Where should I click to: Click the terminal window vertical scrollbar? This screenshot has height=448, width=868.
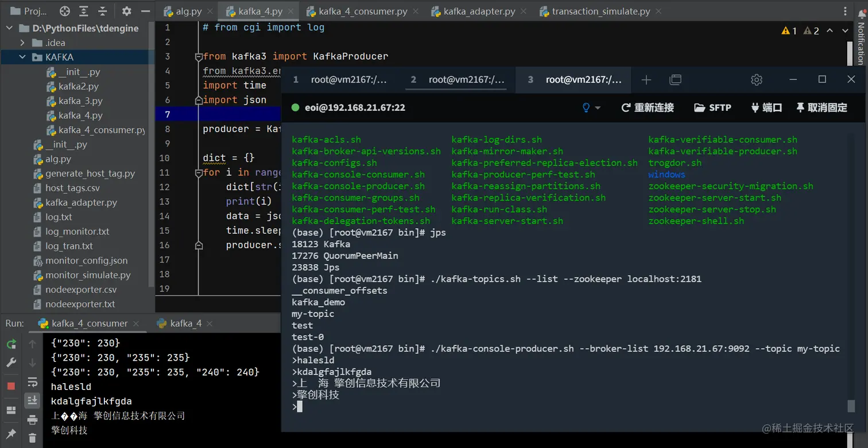(x=851, y=405)
